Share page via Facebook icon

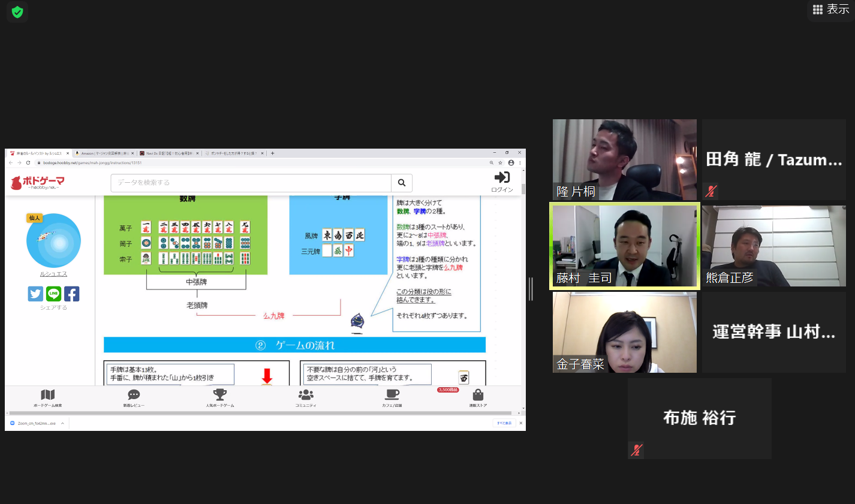coord(71,294)
